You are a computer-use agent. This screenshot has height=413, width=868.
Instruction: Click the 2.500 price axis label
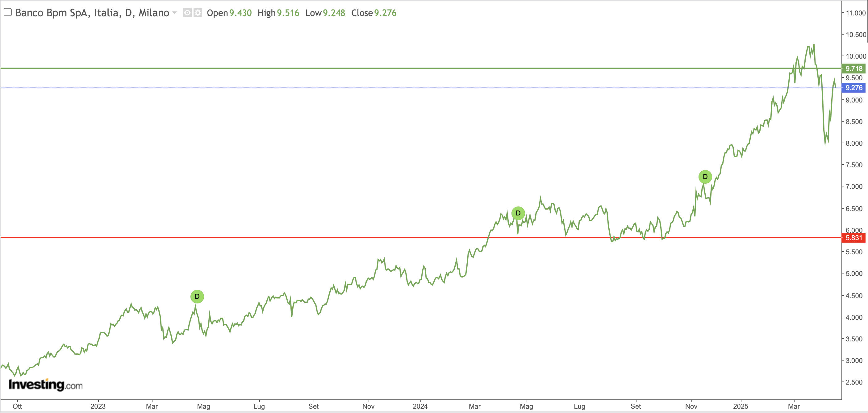(854, 382)
